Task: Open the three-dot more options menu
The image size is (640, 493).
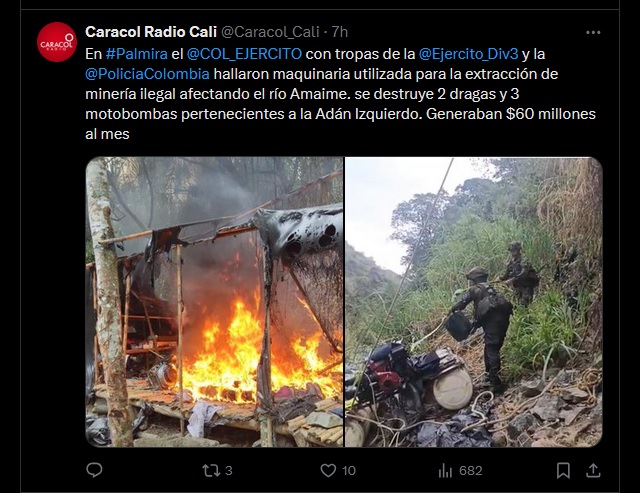Action: click(593, 33)
